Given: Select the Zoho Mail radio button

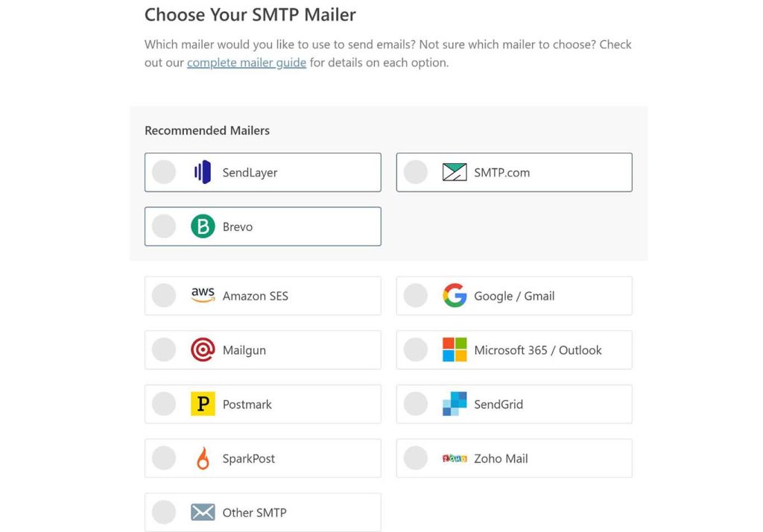Looking at the screenshot, I should click(x=416, y=458).
